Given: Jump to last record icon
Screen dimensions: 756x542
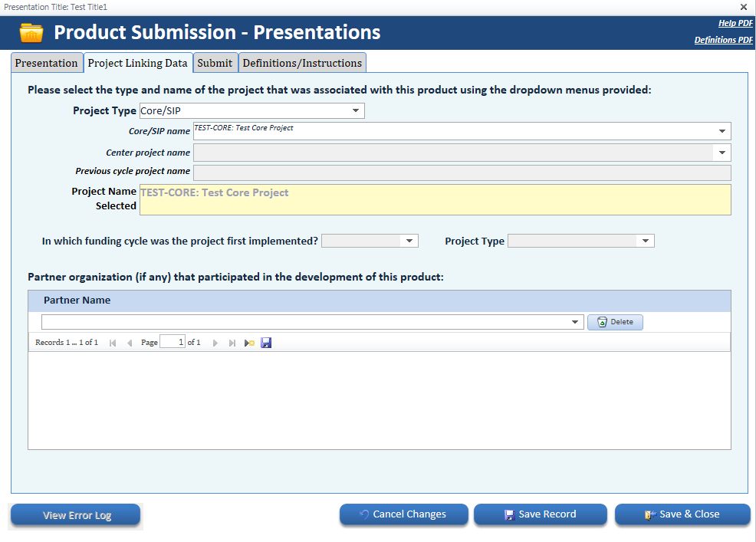Looking at the screenshot, I should coord(232,343).
